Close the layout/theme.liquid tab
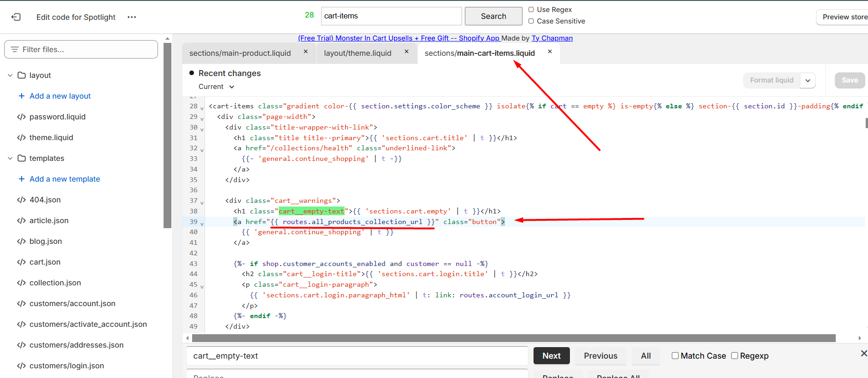This screenshot has height=378, width=868. click(406, 52)
